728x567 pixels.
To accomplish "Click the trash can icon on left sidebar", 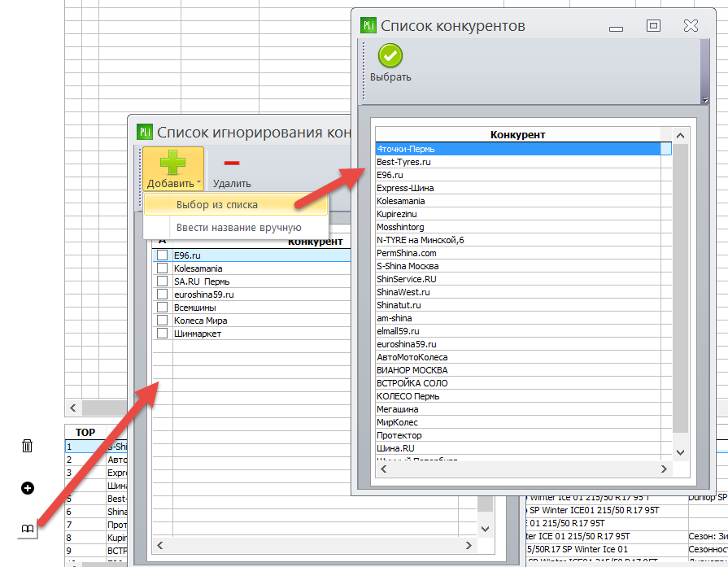I will (x=28, y=446).
